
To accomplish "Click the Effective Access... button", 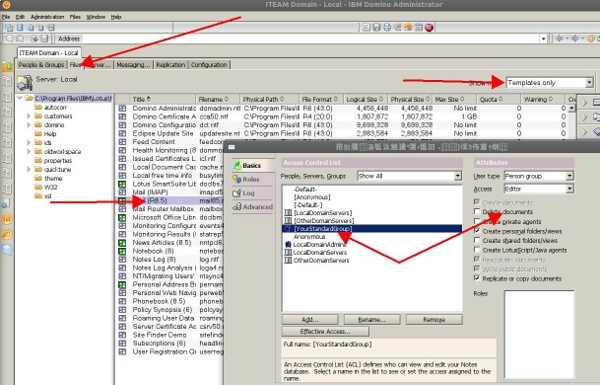I will coord(325,331).
